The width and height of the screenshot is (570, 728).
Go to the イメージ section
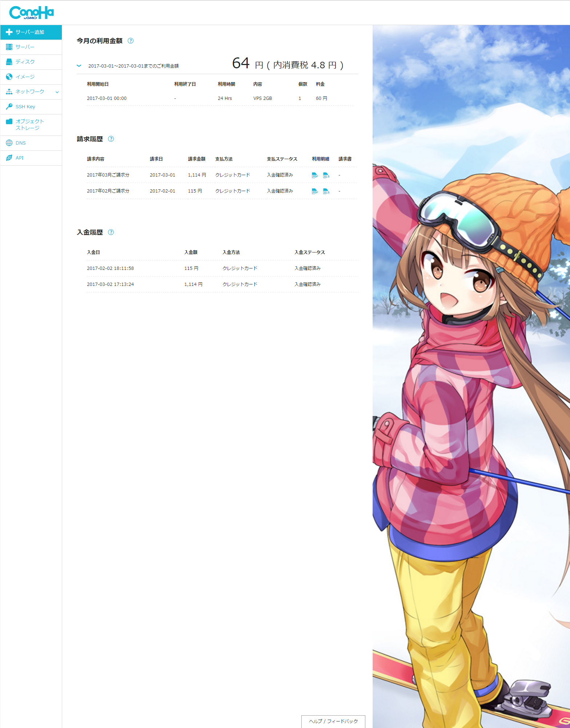click(25, 77)
